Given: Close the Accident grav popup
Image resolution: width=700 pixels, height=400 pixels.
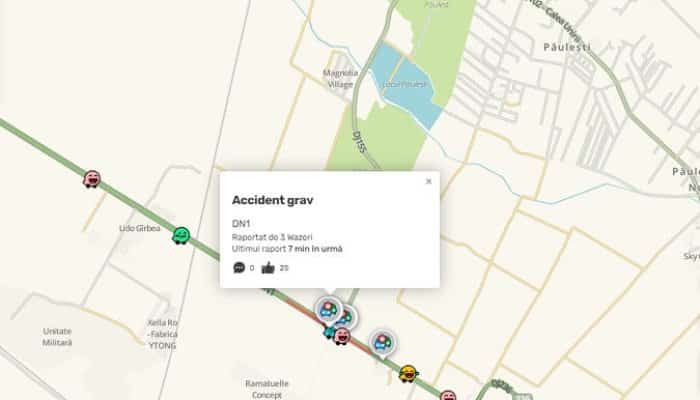Looking at the screenshot, I should coord(429,181).
